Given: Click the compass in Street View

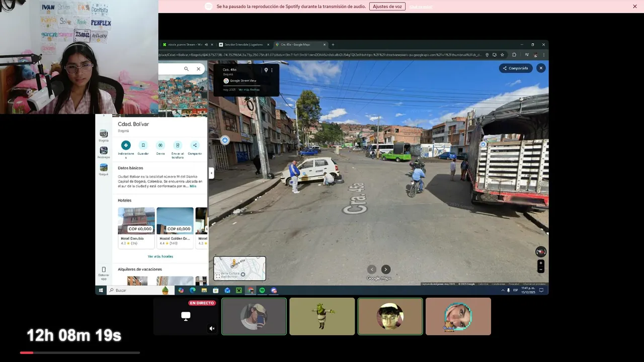Looking at the screenshot, I should coord(541,251).
